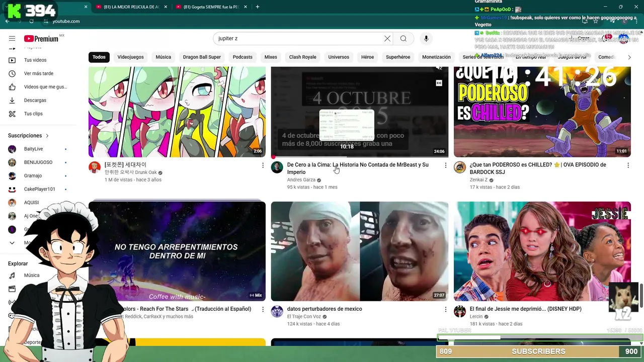Select the Héroe filter chip
Image resolution: width=644 pixels, height=362 pixels.
pyautogui.click(x=367, y=57)
